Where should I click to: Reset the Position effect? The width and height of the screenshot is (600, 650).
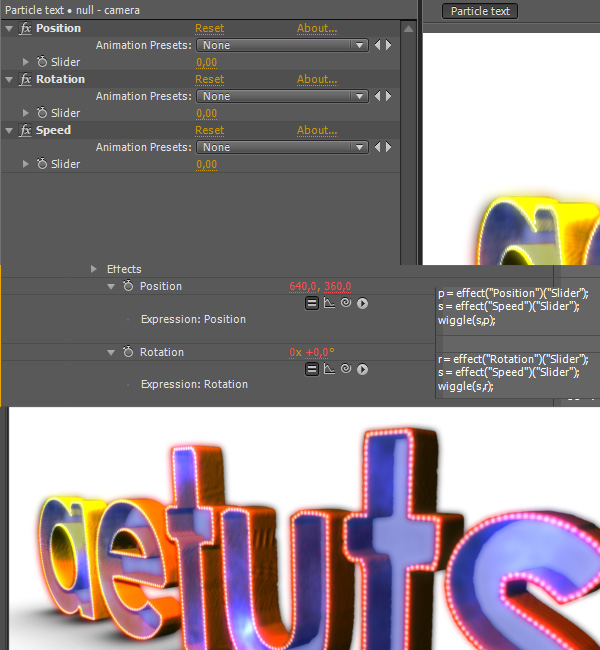coord(209,29)
